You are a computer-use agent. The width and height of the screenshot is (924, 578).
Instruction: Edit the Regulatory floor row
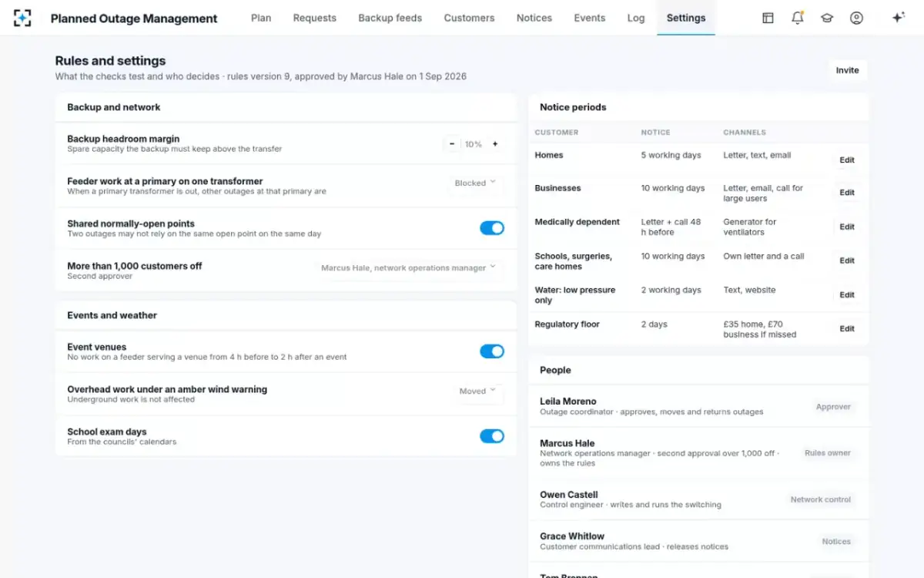pyautogui.click(x=847, y=328)
